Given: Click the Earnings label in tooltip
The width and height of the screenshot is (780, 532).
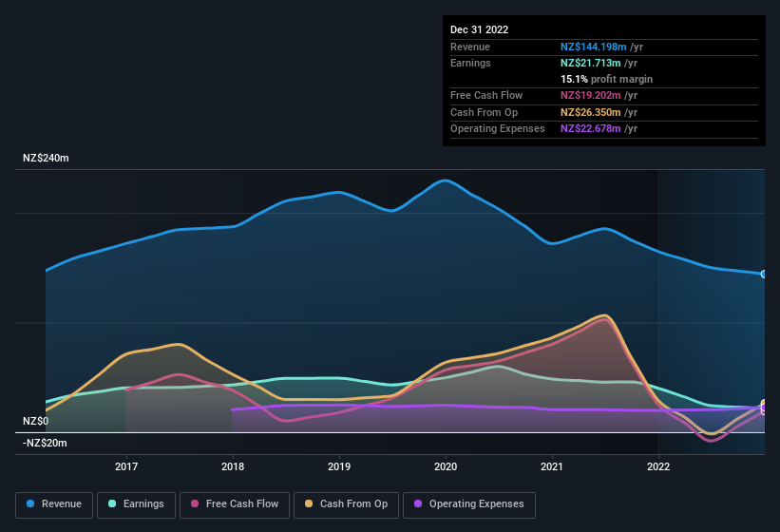Looking at the screenshot, I should [x=470, y=63].
